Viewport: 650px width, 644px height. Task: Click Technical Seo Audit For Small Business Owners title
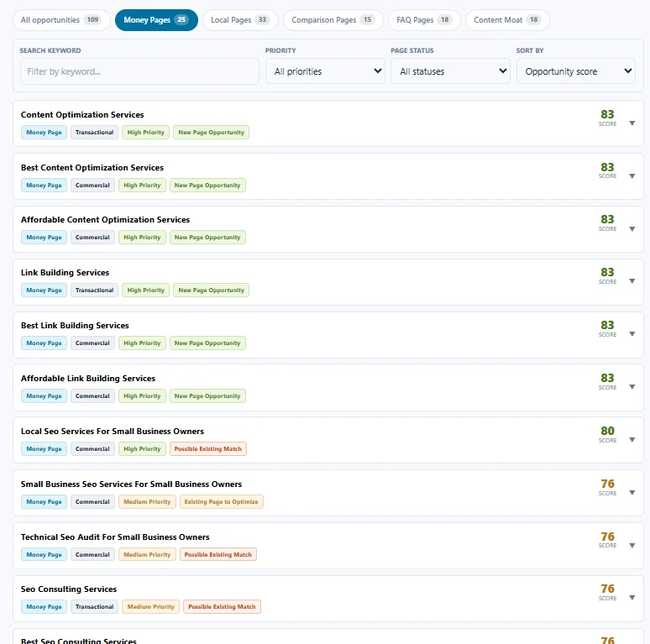click(115, 537)
